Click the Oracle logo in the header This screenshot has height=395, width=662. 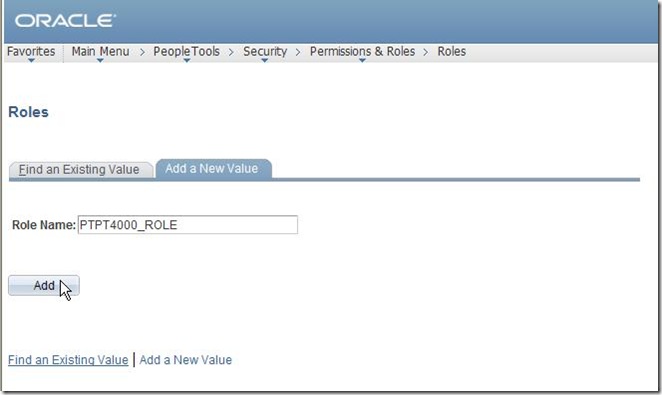point(65,21)
